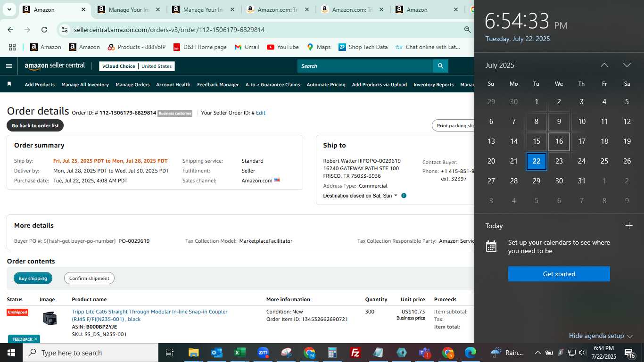Click the bookmark flag icon before Add Products
This screenshot has width=644, height=362.
[x=9, y=84]
